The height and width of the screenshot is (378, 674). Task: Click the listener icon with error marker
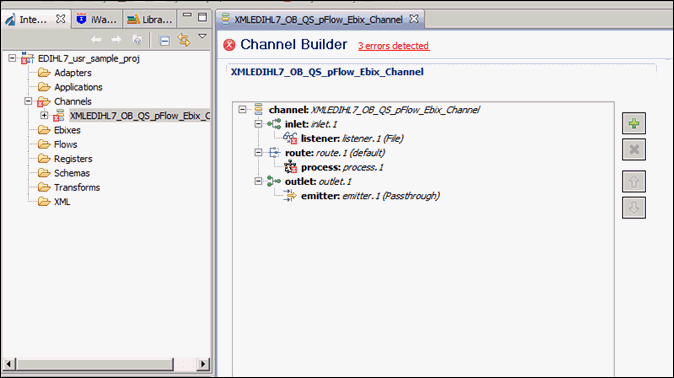click(x=290, y=138)
